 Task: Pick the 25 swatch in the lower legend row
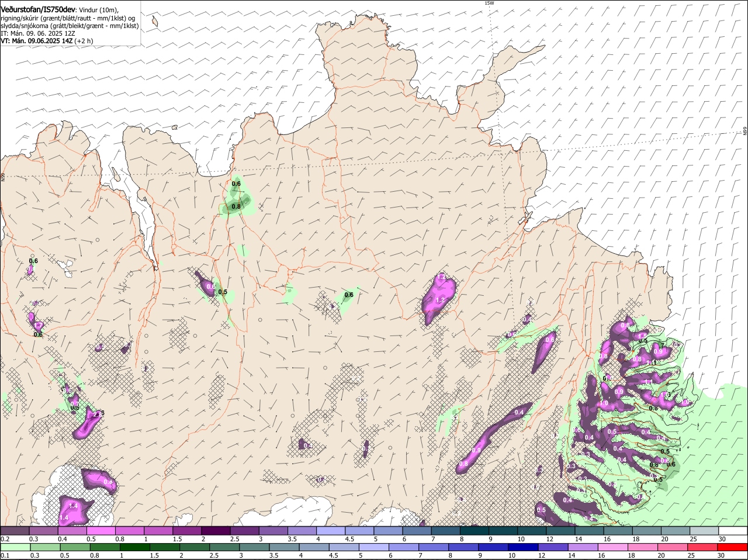click(702, 548)
